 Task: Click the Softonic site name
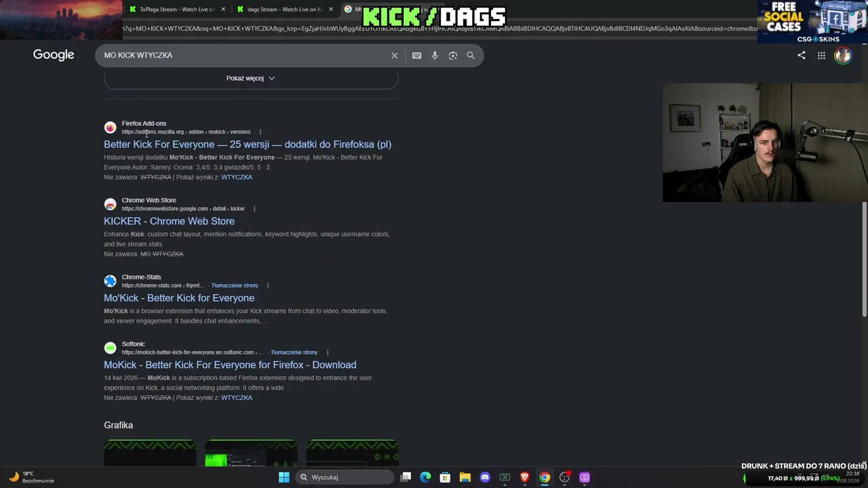click(133, 344)
